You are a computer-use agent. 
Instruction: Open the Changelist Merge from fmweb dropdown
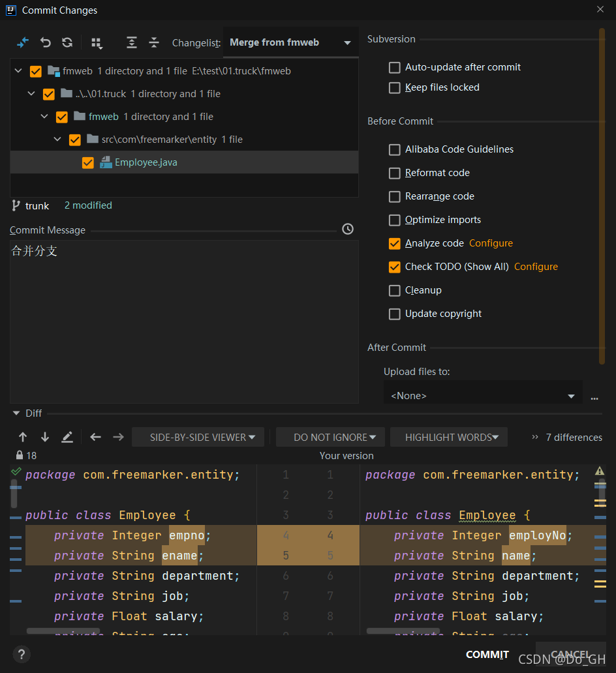(x=291, y=42)
